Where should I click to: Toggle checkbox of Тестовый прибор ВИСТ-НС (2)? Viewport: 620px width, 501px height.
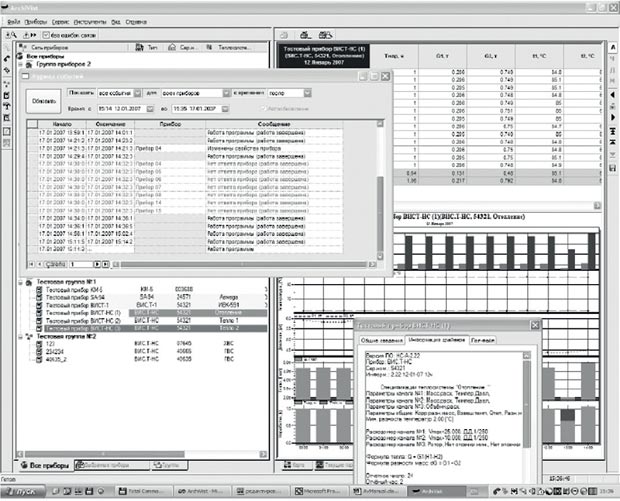pos(39,321)
